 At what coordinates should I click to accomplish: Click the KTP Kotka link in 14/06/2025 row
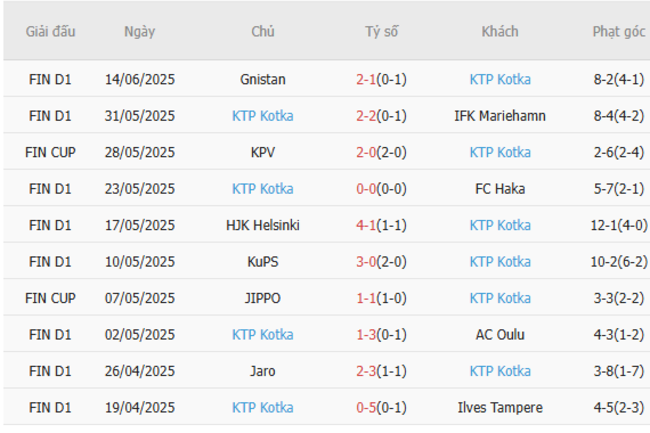tap(500, 79)
